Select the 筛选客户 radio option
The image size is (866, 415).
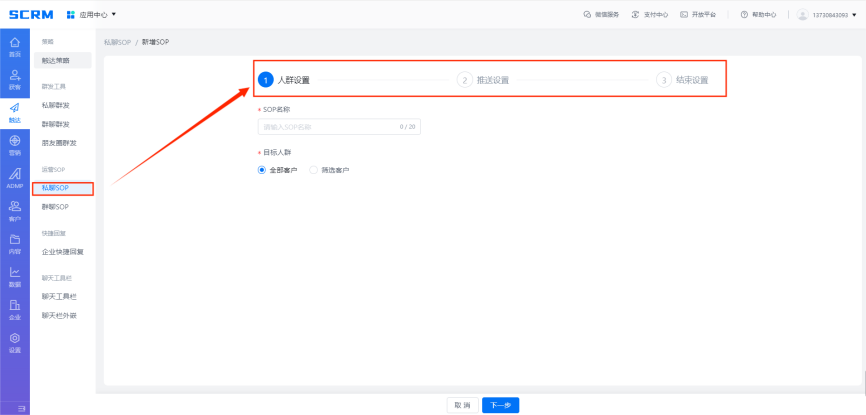(x=314, y=170)
